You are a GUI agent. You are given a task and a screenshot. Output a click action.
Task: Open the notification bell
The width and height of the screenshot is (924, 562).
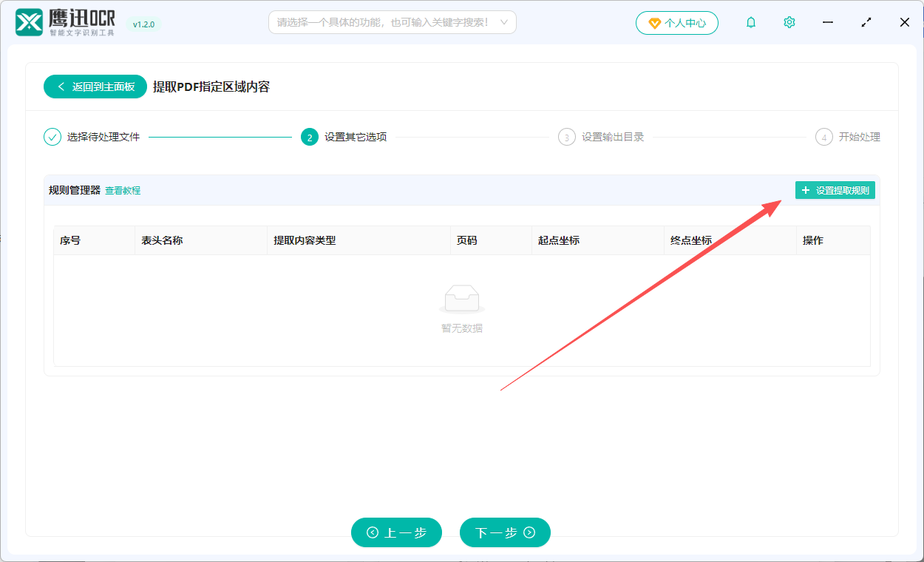[x=750, y=22]
